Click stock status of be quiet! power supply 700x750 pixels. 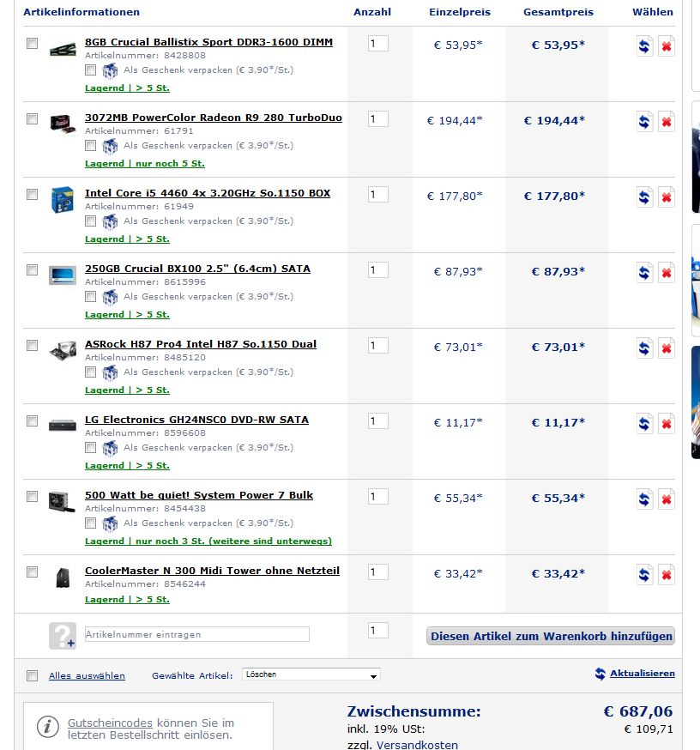[208, 541]
